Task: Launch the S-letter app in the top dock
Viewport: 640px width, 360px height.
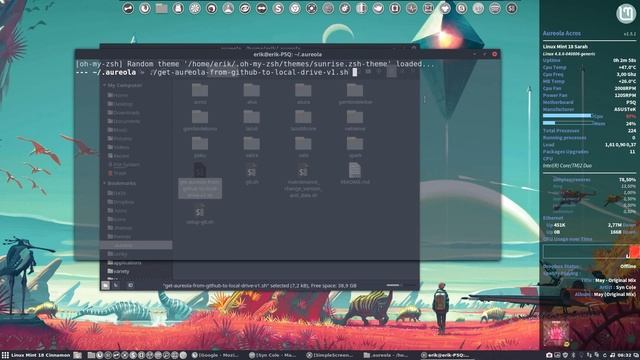Action: click(x=278, y=9)
